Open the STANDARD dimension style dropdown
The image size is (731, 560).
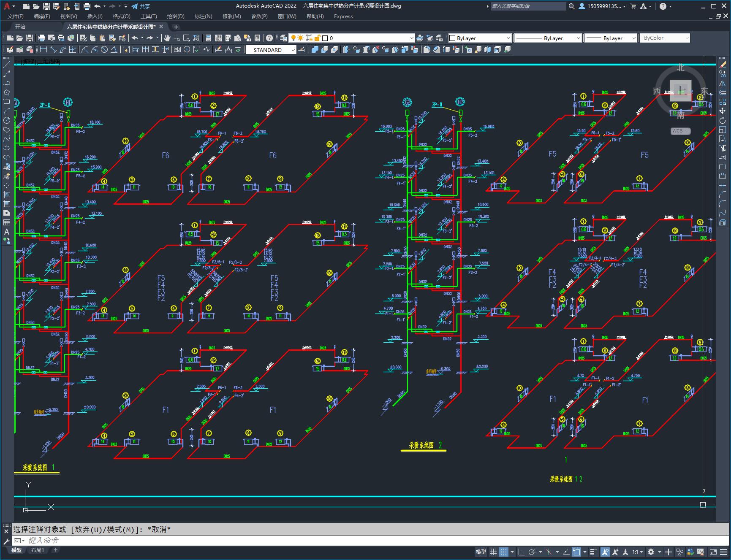coord(271,50)
